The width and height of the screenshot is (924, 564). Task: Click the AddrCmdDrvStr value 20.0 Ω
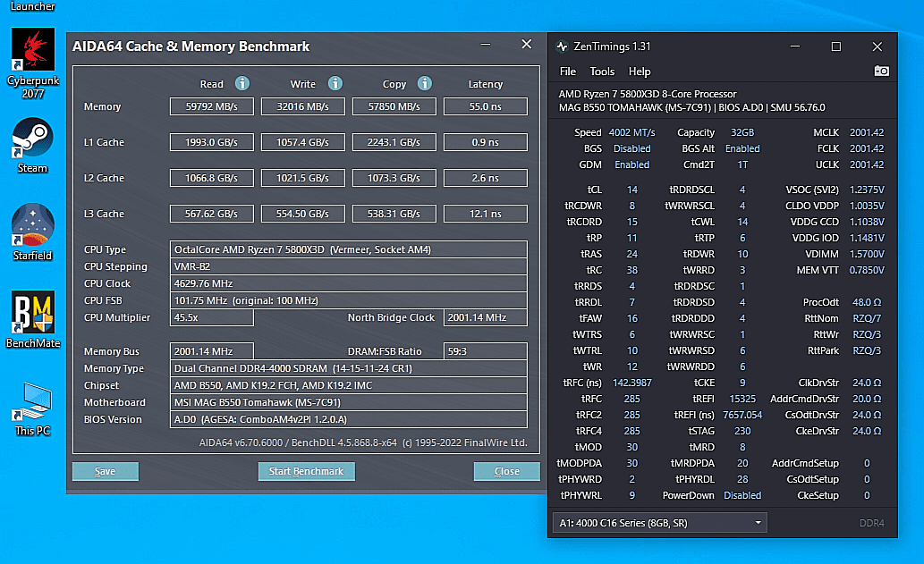pos(866,399)
